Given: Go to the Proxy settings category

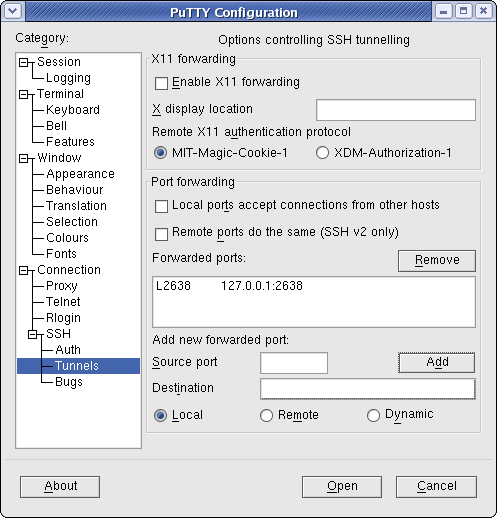Looking at the screenshot, I should 62,286.
